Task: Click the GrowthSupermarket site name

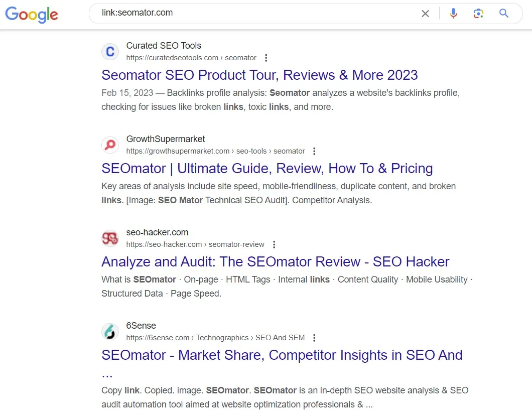Action: pos(166,139)
